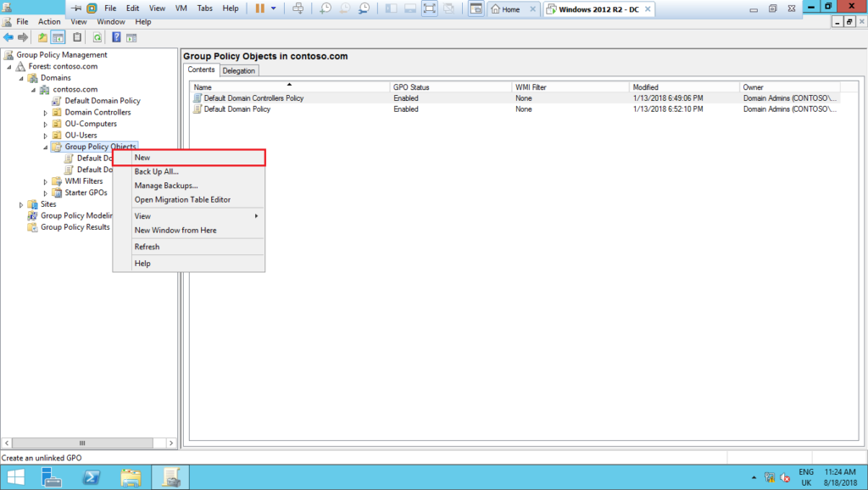
Task: Show hidden tray icons arrow
Action: point(754,477)
